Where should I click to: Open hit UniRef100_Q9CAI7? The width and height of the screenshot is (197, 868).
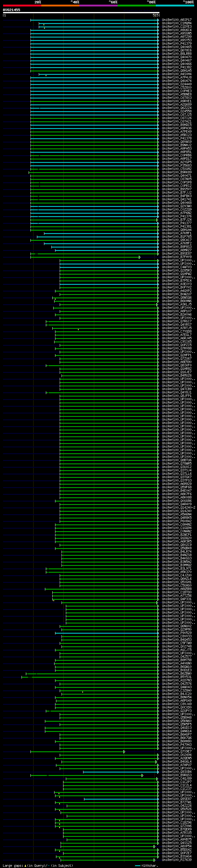click(x=176, y=240)
